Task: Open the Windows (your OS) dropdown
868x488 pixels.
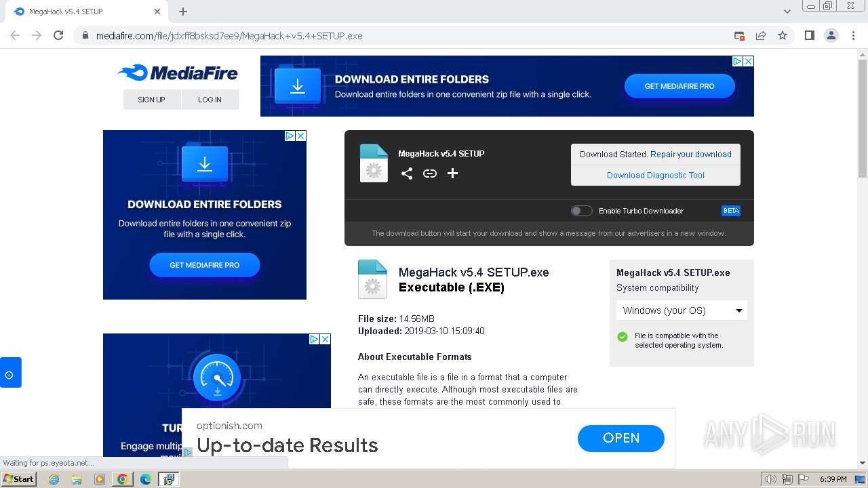Action: click(x=682, y=310)
